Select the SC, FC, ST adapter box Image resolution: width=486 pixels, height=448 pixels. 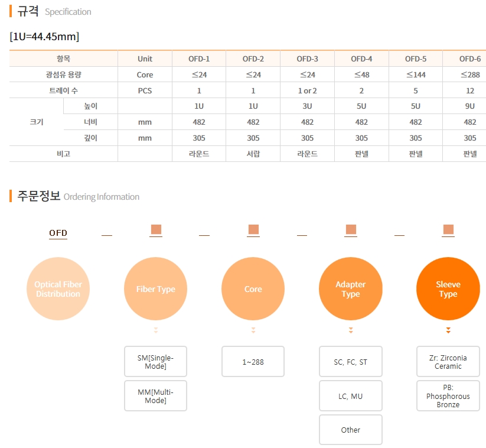coord(350,362)
